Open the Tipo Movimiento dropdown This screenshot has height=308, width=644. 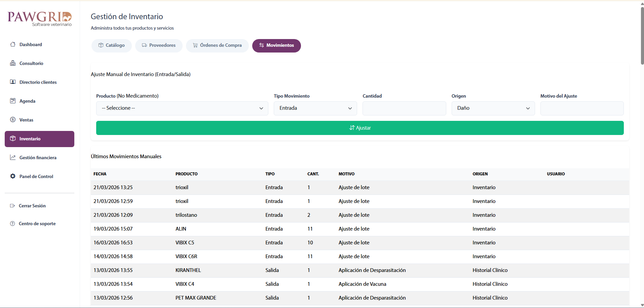click(x=315, y=108)
